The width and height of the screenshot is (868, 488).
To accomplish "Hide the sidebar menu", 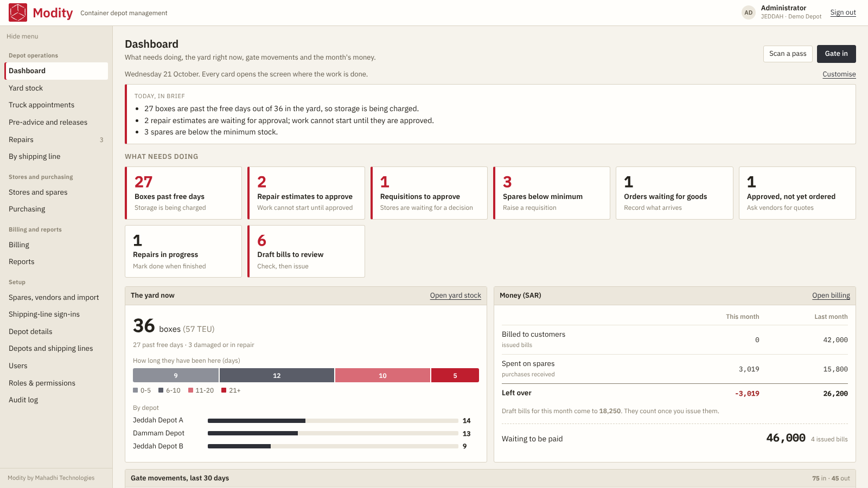I will (x=22, y=36).
